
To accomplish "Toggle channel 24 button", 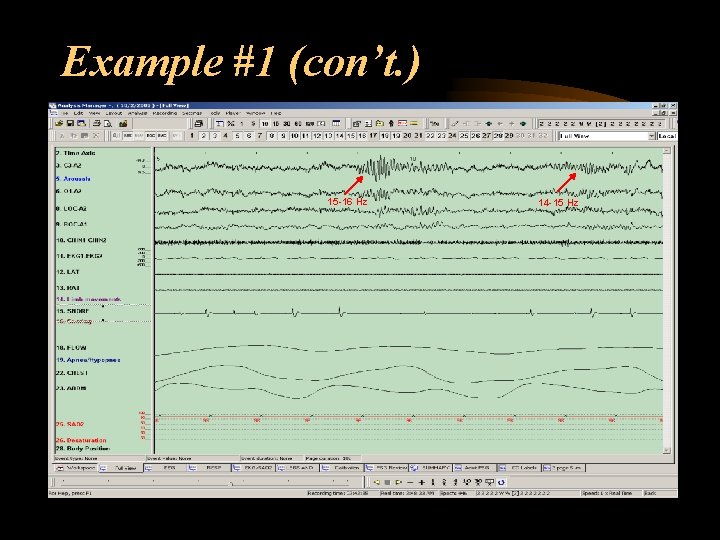I will [x=452, y=136].
